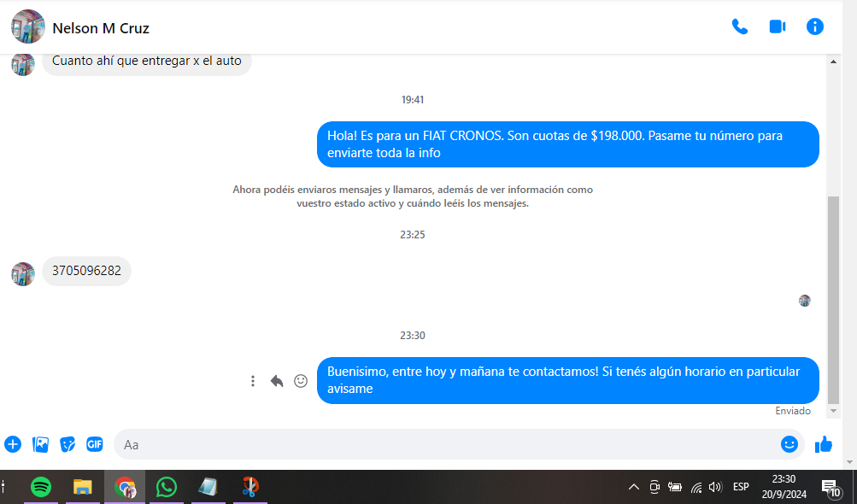The height and width of the screenshot is (504, 857).
Task: Attach a photo to the message
Action: tap(40, 444)
